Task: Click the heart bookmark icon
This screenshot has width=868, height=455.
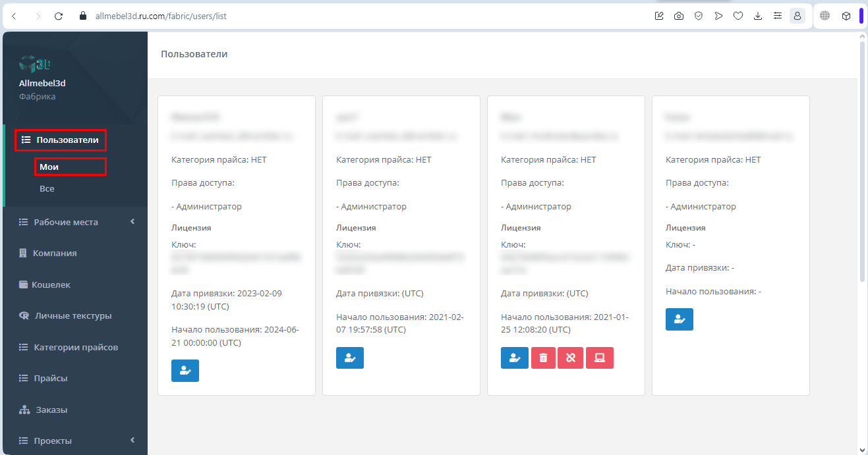Action: point(738,16)
